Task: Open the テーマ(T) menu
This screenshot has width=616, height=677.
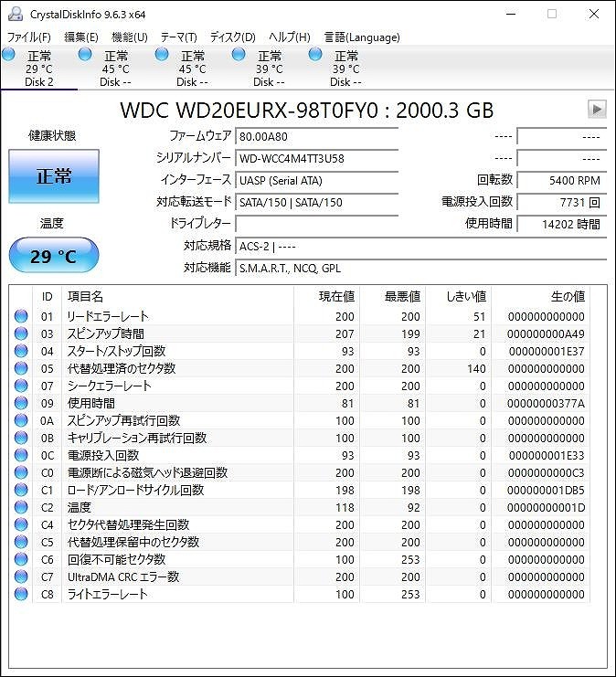Action: (x=179, y=37)
